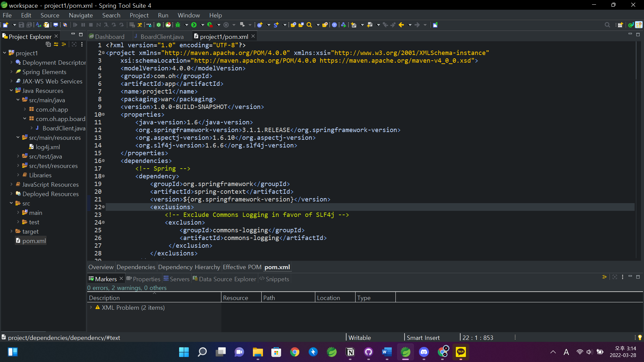Click the Open Perspective icon

click(x=620, y=25)
